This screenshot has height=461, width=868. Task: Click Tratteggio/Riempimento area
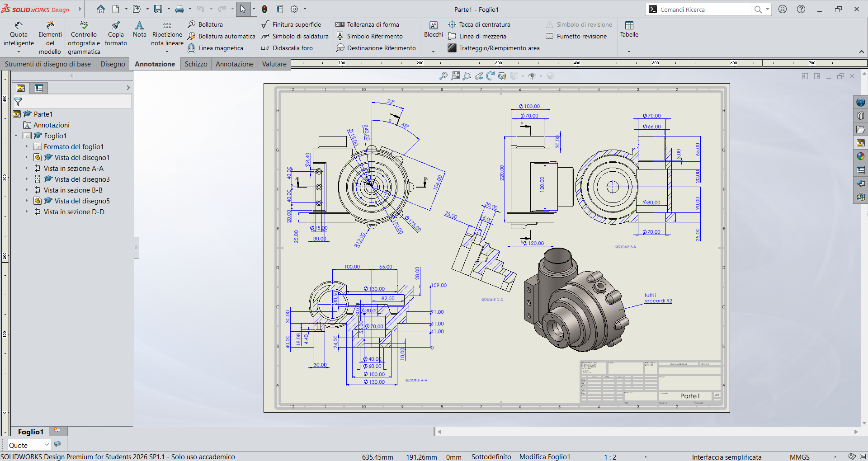494,48
